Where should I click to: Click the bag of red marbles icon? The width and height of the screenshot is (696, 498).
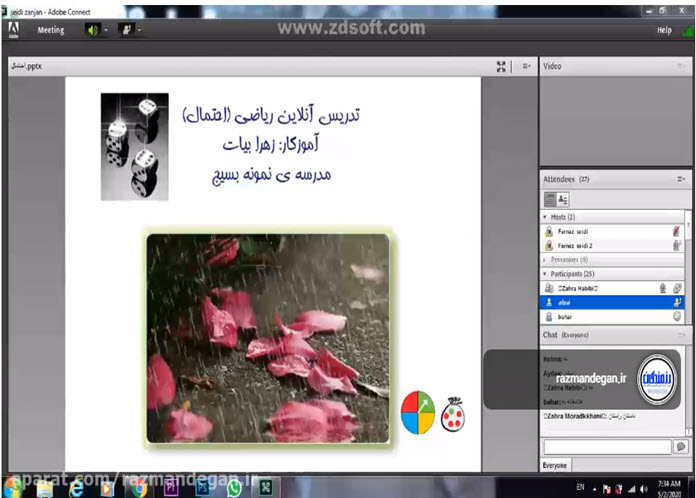point(453,414)
